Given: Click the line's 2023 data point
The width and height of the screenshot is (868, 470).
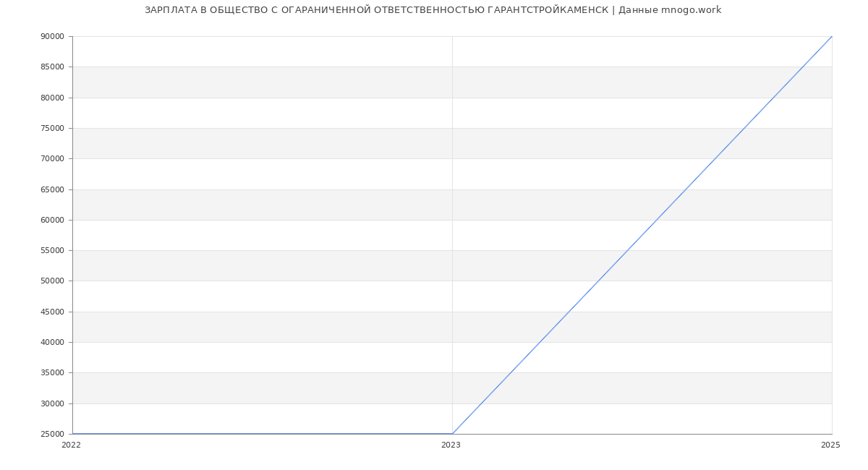Looking at the screenshot, I should (x=452, y=434).
